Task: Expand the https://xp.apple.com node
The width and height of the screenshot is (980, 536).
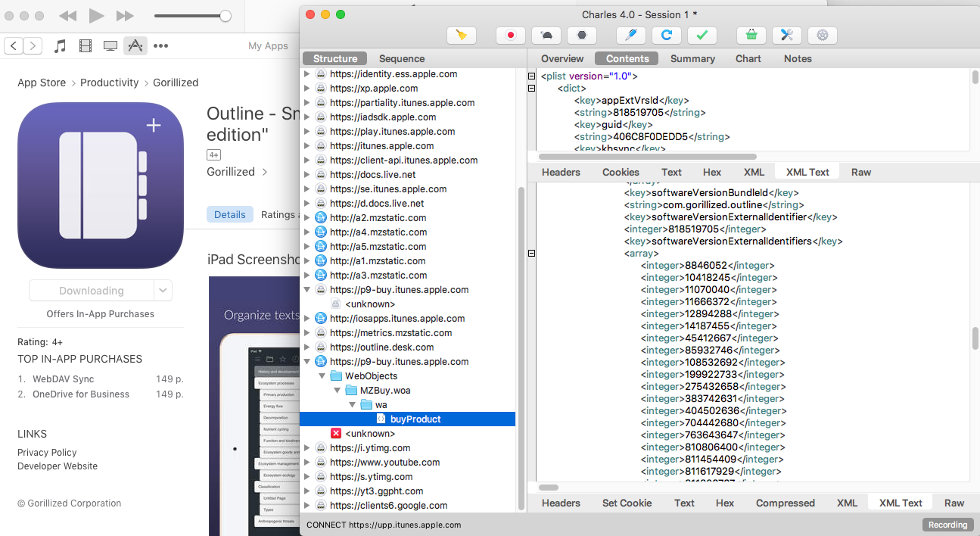Action: coord(306,89)
